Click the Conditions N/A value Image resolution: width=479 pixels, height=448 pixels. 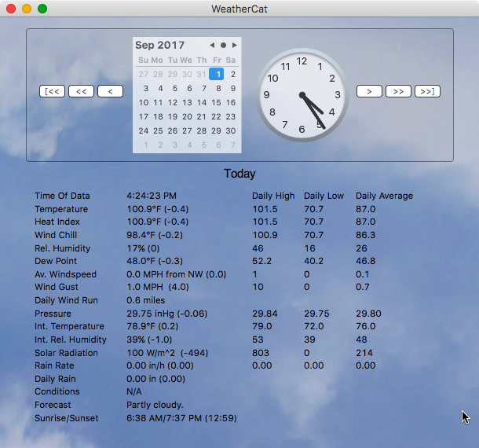coord(134,391)
